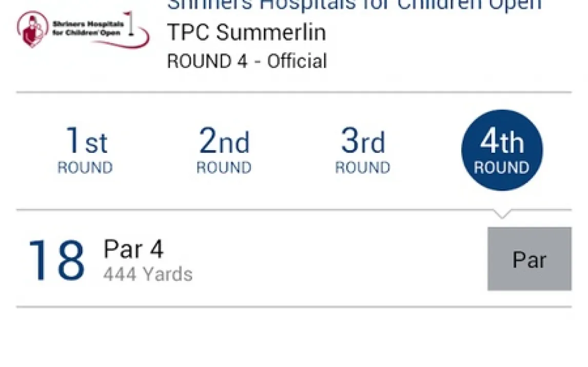Click the small logo text reading Shriners Hospitals
588x367 pixels.
click(x=87, y=24)
